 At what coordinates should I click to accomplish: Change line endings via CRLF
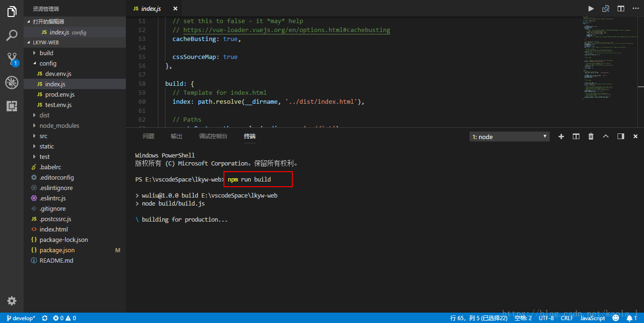point(567,318)
